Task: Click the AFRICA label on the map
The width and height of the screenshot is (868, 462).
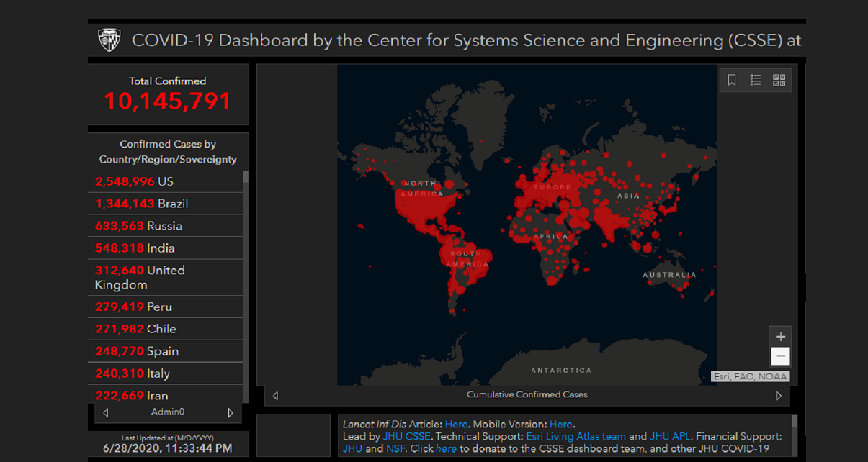Action: [550, 237]
